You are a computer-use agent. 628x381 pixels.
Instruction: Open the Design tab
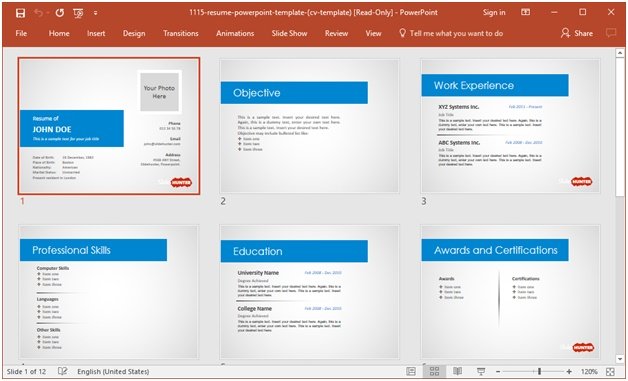(x=134, y=33)
